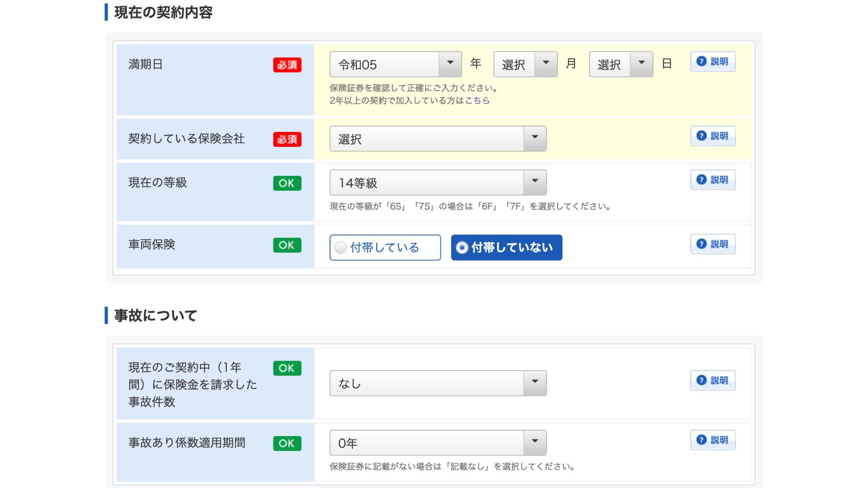Click the 必須 badge beside 満期日
The image size is (868, 488).
pos(287,65)
